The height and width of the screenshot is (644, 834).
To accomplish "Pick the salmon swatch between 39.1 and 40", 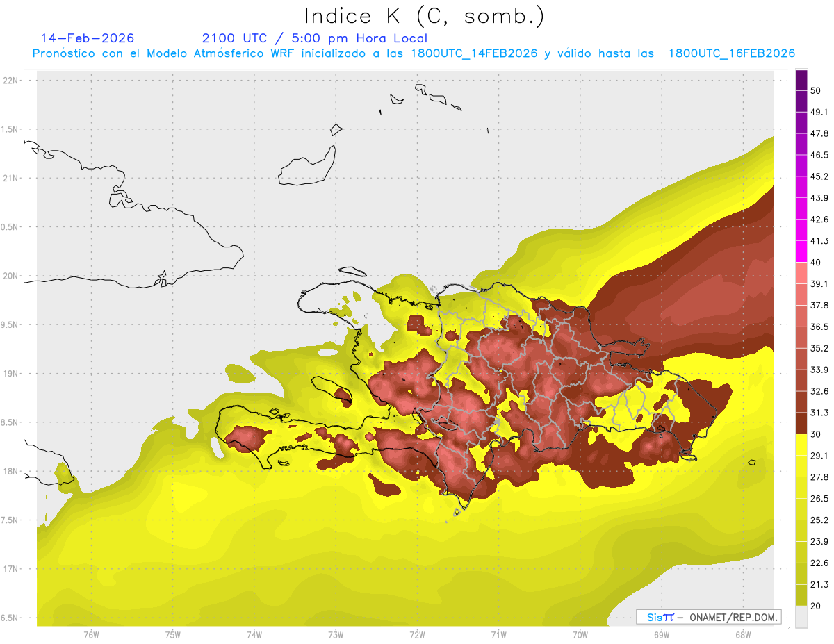I will click(x=802, y=273).
